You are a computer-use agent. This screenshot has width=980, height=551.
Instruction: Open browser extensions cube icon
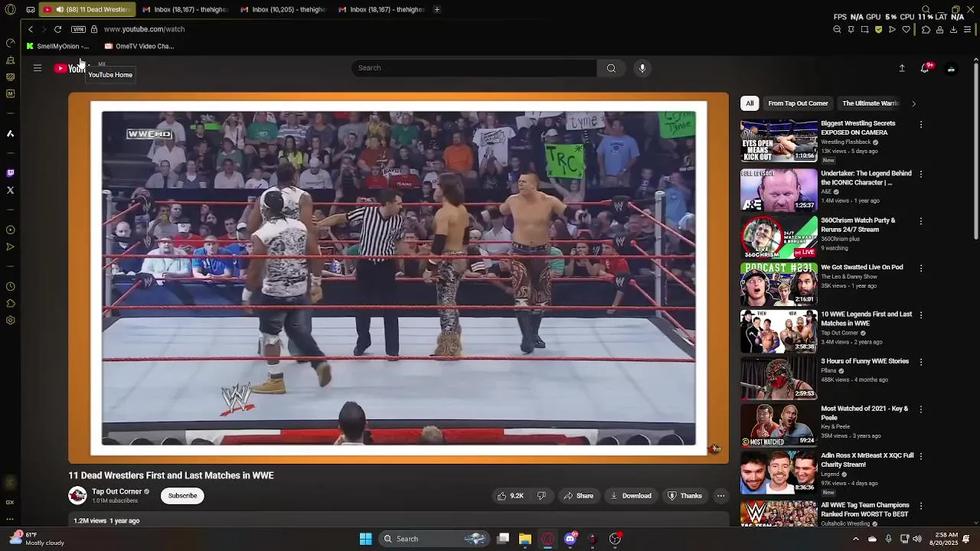pyautogui.click(x=926, y=29)
